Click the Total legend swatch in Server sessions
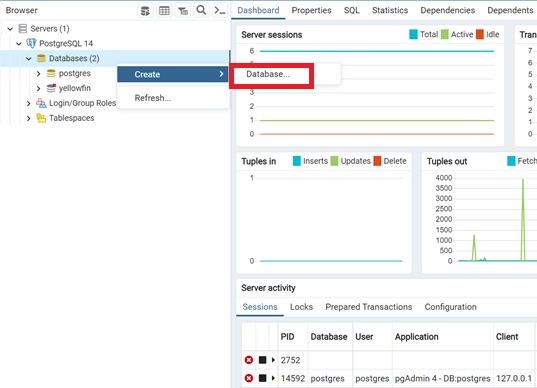This screenshot has width=537, height=388. click(413, 34)
